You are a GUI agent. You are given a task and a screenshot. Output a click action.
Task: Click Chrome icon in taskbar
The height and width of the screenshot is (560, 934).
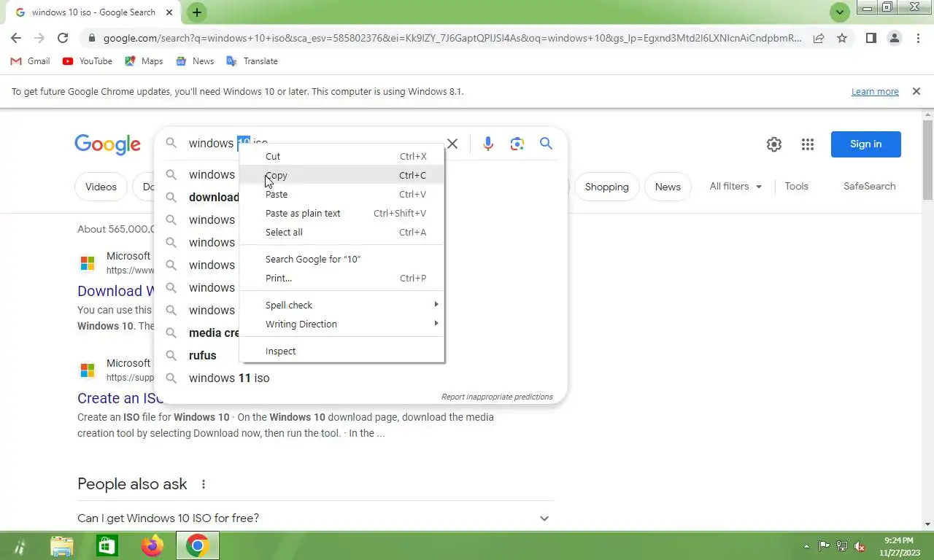[x=197, y=545]
